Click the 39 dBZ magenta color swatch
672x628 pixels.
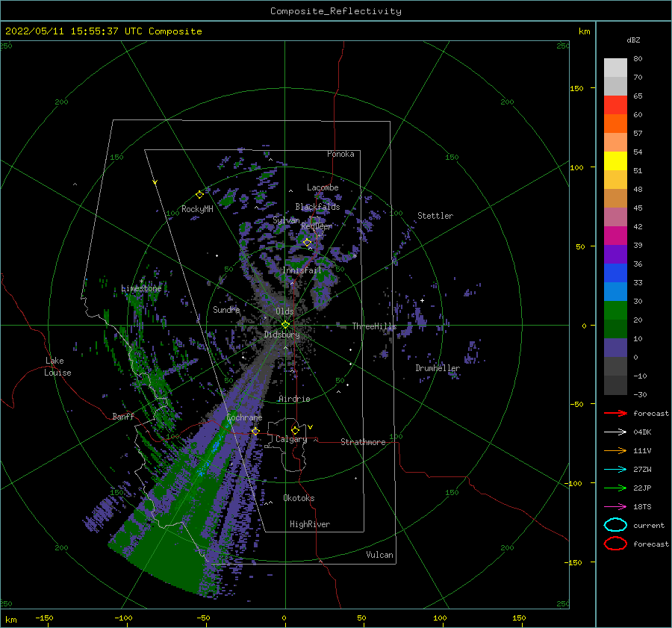pyautogui.click(x=615, y=236)
